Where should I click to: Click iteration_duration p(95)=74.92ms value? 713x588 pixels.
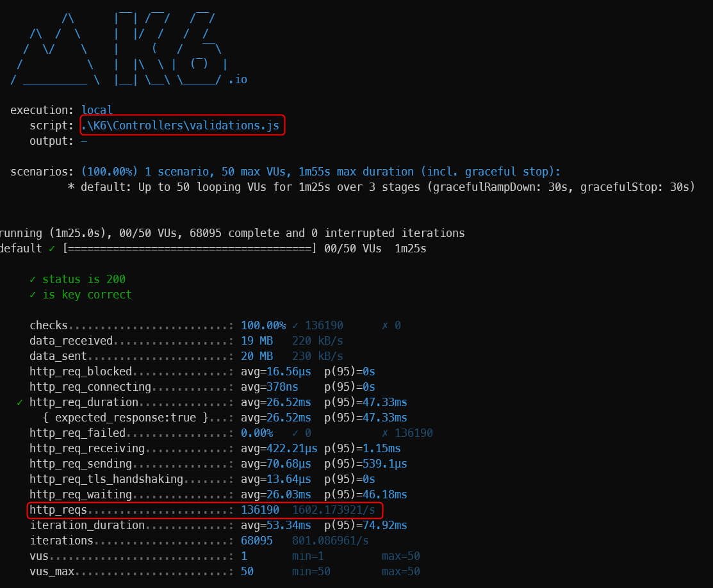(366, 525)
